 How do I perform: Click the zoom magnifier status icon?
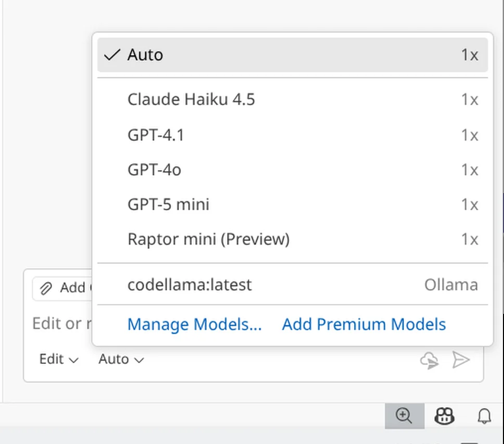404,415
